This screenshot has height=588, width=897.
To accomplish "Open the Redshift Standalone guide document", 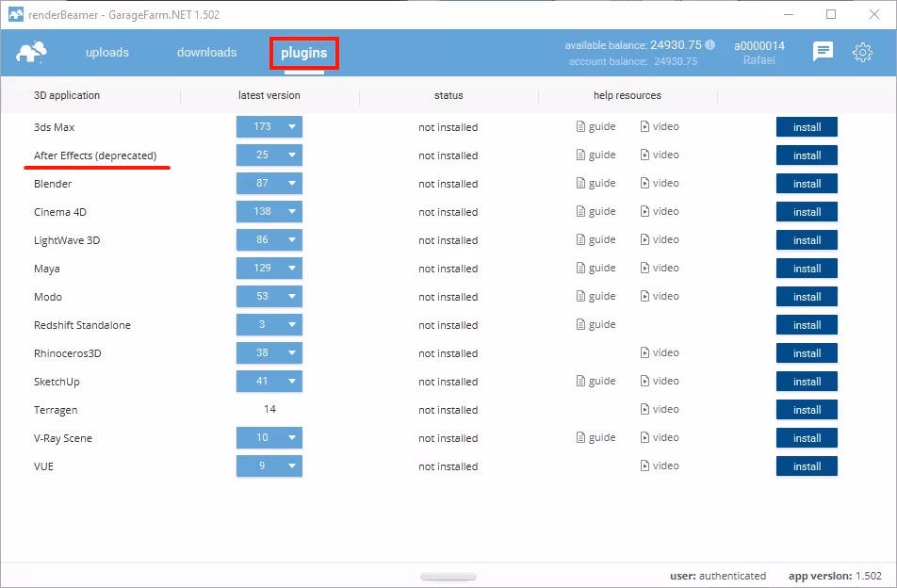I will tap(595, 324).
